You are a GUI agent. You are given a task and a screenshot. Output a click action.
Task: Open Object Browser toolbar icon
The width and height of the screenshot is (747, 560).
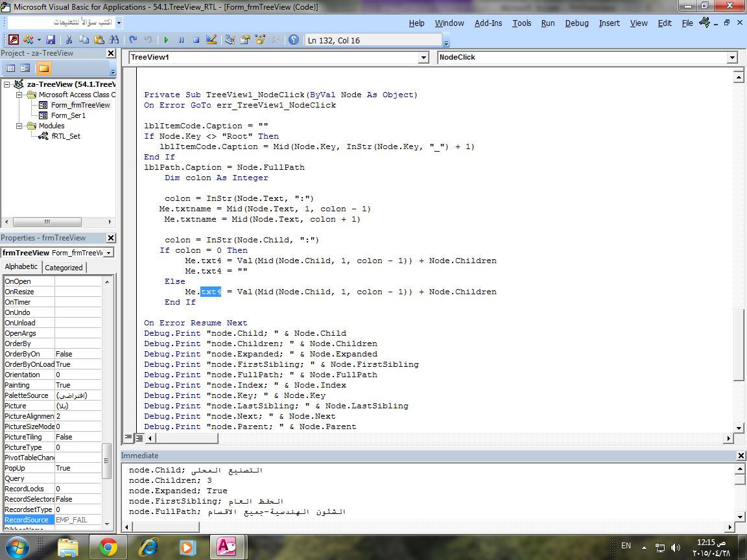pyautogui.click(x=260, y=40)
